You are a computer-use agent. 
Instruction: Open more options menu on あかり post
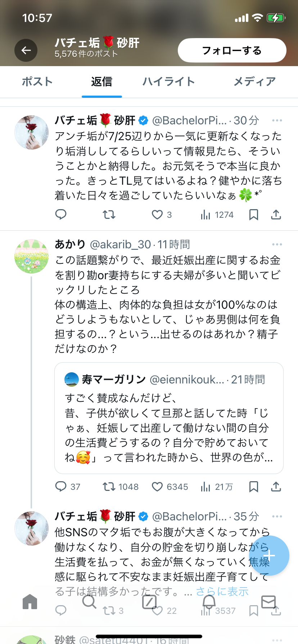[277, 244]
